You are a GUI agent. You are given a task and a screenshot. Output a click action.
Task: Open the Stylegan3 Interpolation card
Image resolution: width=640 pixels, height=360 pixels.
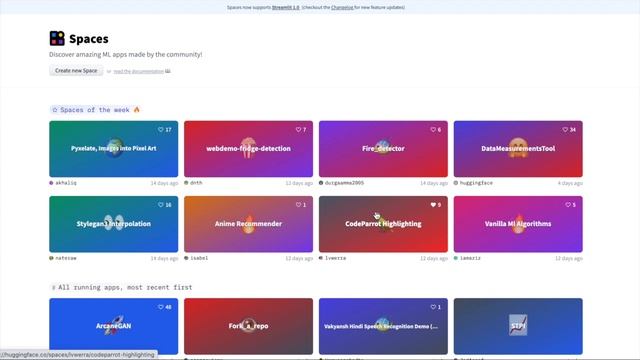[113, 224]
